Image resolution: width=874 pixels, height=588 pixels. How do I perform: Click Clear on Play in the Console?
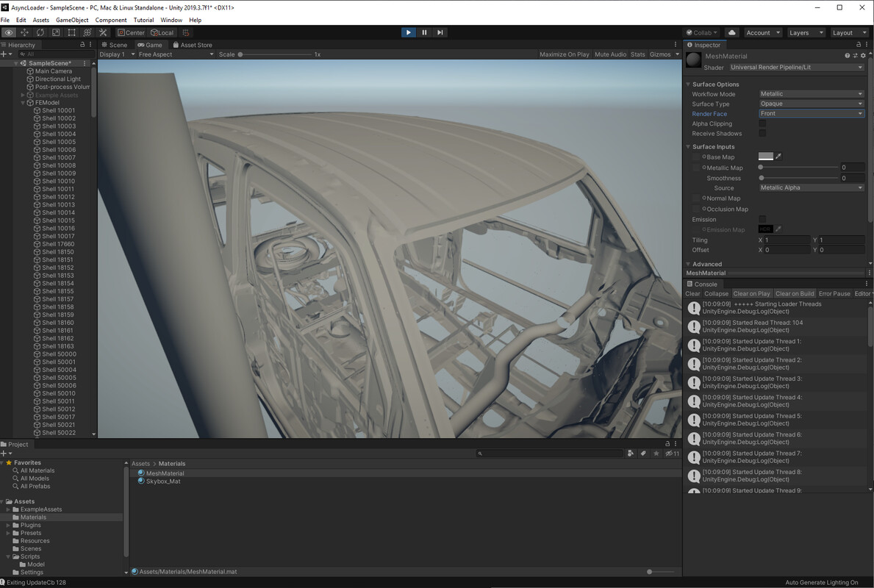click(752, 293)
